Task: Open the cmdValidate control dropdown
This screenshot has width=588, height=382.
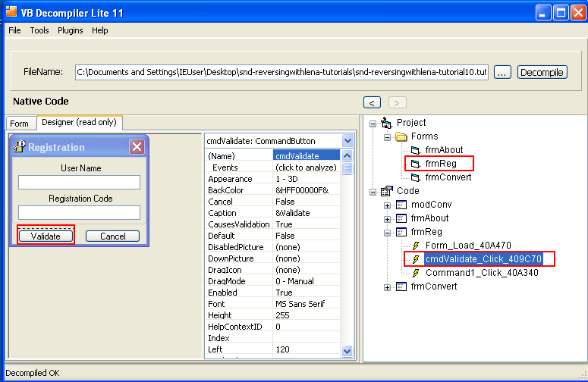Action: click(347, 141)
